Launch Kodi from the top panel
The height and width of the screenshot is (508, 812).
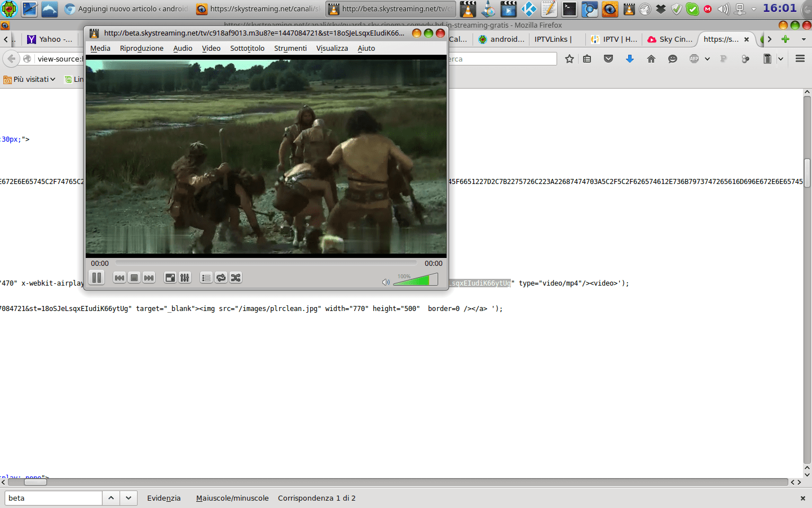coord(529,9)
